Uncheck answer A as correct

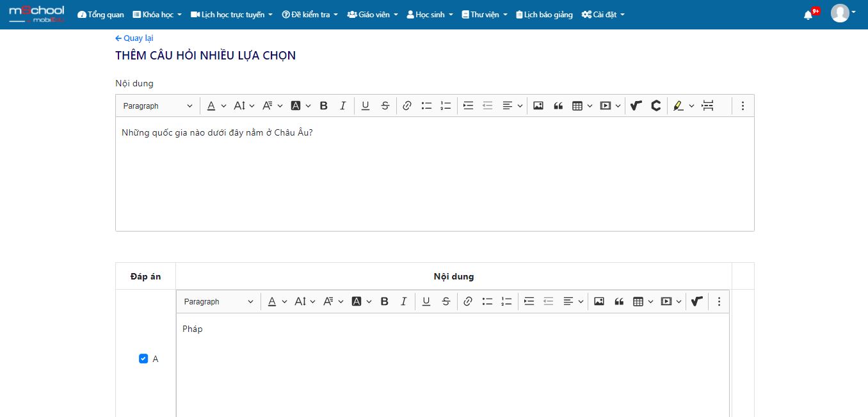click(x=143, y=359)
